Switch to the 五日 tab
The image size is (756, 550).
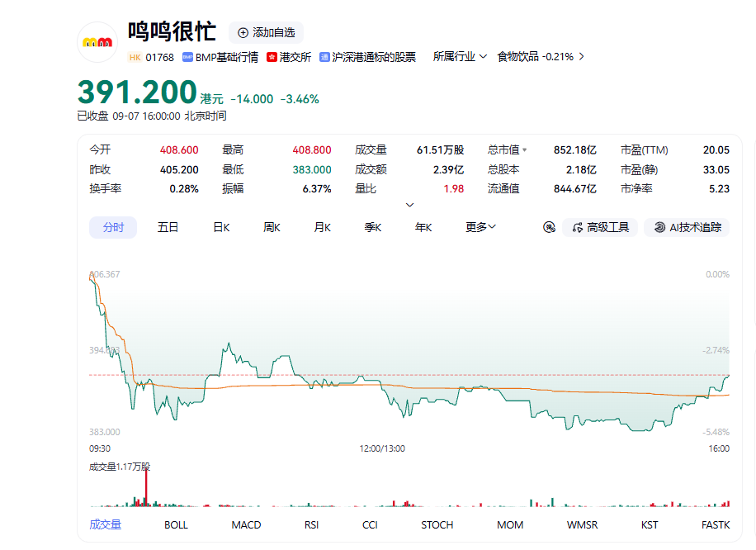168,227
